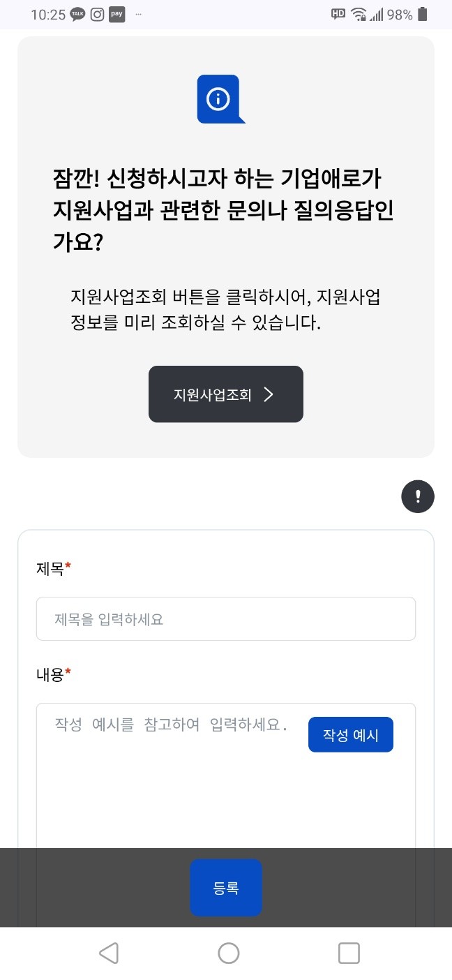This screenshot has height=980, width=452.
Task: Open the 지원사업조회 support program lookup
Action: point(225,394)
